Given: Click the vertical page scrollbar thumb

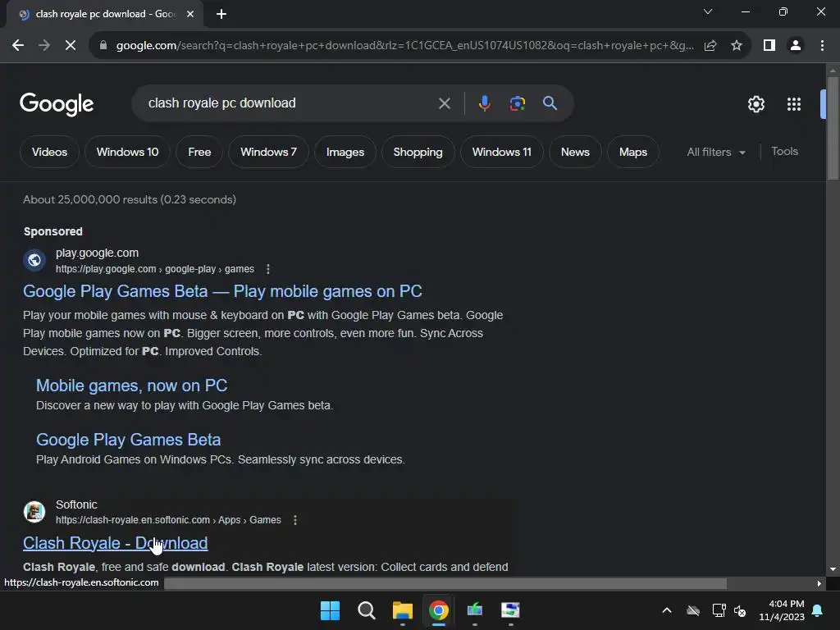Looking at the screenshot, I should pyautogui.click(x=833, y=129).
